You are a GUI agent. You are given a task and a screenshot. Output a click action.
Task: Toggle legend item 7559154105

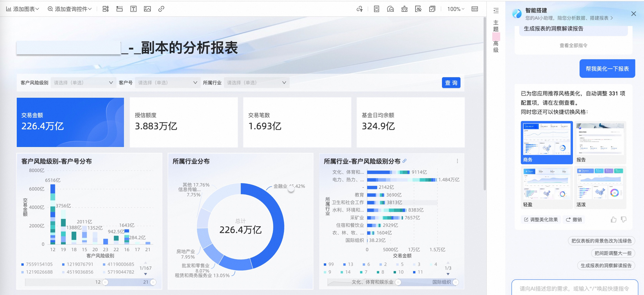37,264
